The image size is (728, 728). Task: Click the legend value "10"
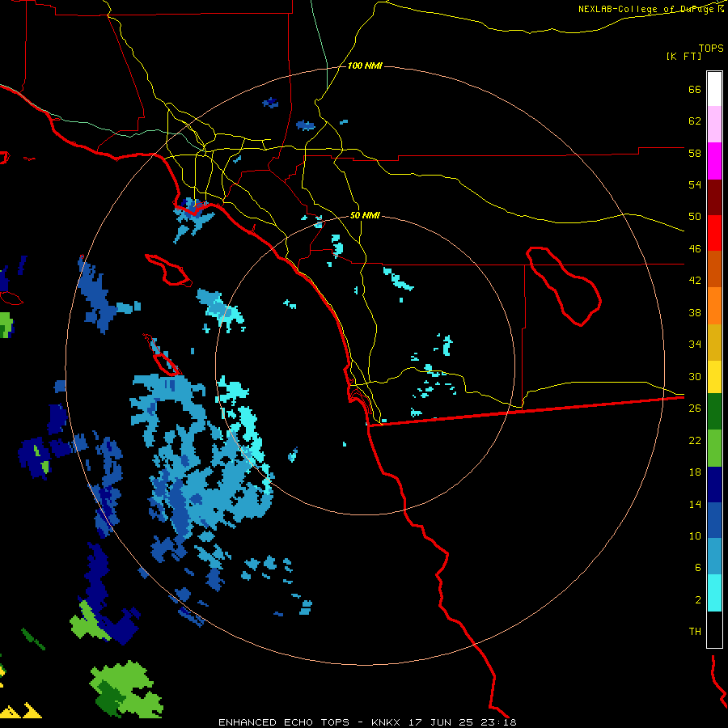[695, 535]
